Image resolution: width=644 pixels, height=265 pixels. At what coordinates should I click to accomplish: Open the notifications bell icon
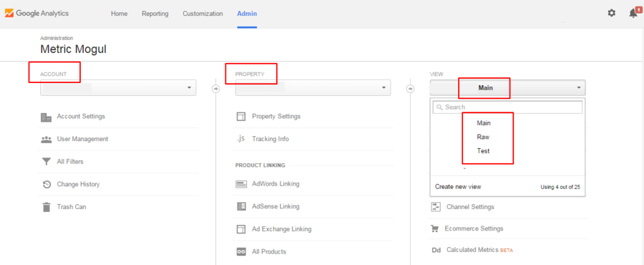coord(633,13)
